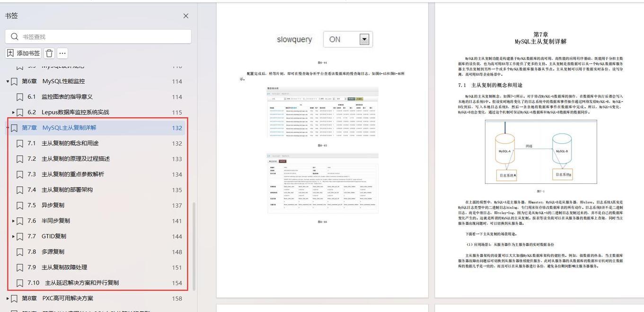This screenshot has height=312, width=644.
Task: Click bookmark icon beside 7.3 主从复制的重点参数解析
Action: coord(20,174)
